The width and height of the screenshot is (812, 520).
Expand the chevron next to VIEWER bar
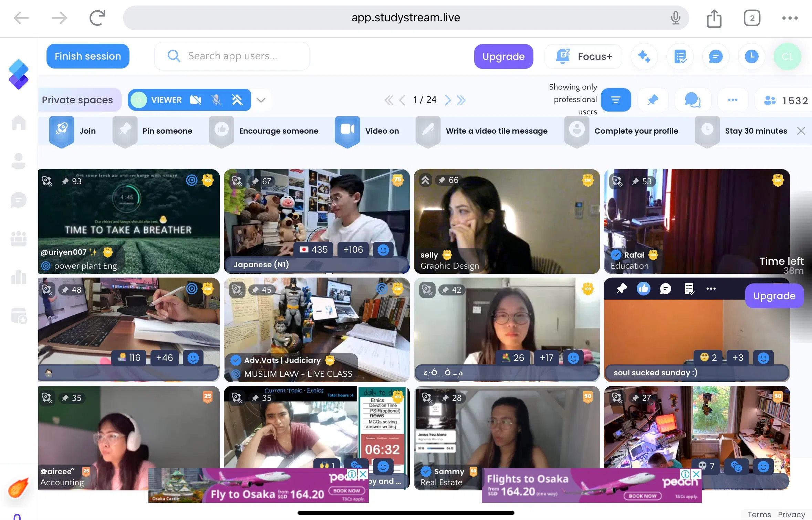[x=261, y=100]
